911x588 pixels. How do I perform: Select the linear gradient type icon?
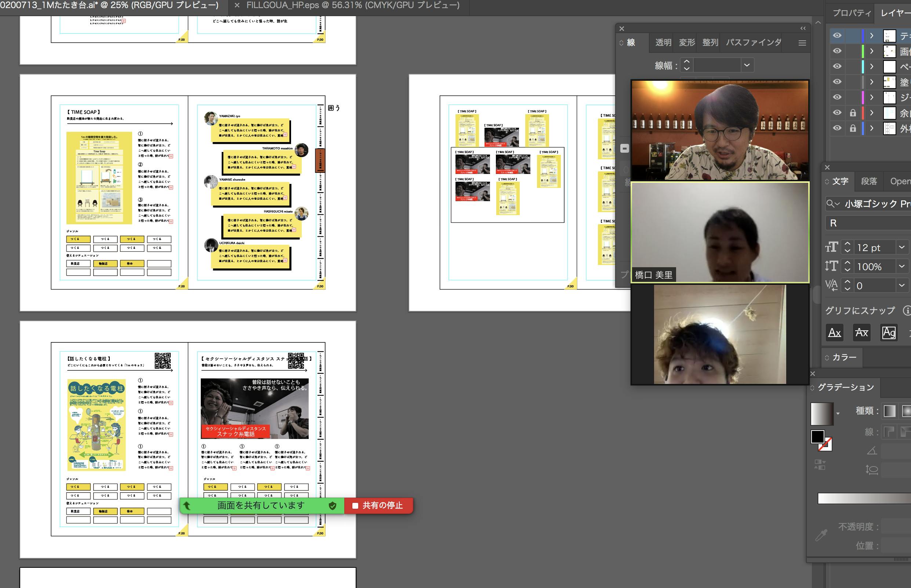890,411
